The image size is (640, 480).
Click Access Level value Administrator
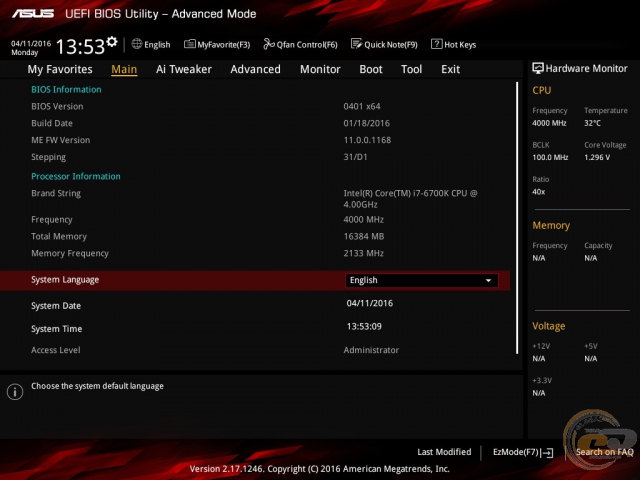[x=371, y=350]
